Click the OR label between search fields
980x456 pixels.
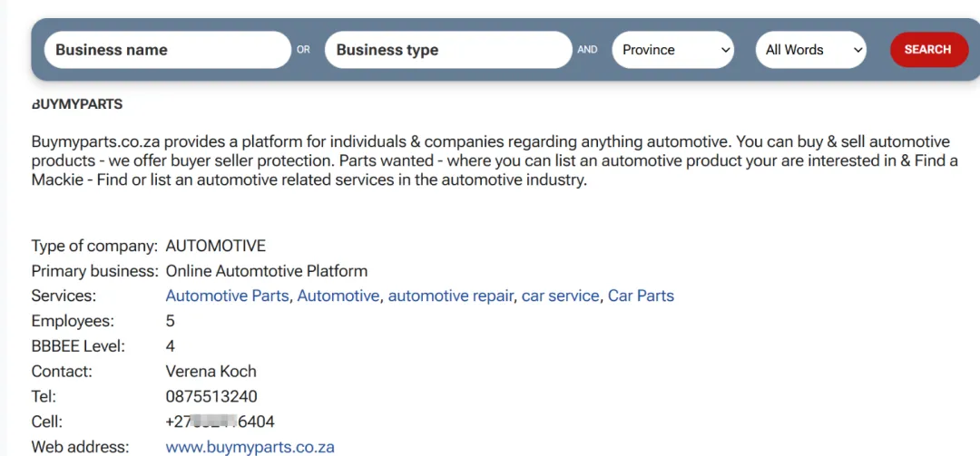click(x=303, y=50)
